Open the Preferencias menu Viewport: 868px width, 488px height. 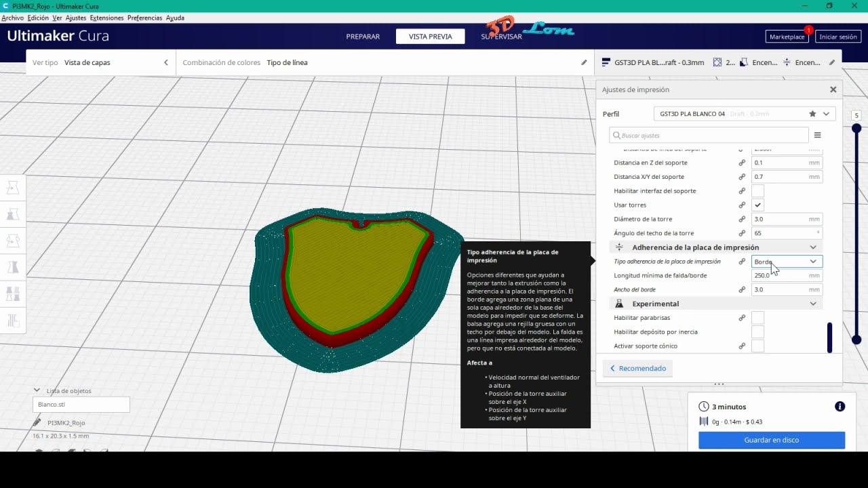[146, 18]
